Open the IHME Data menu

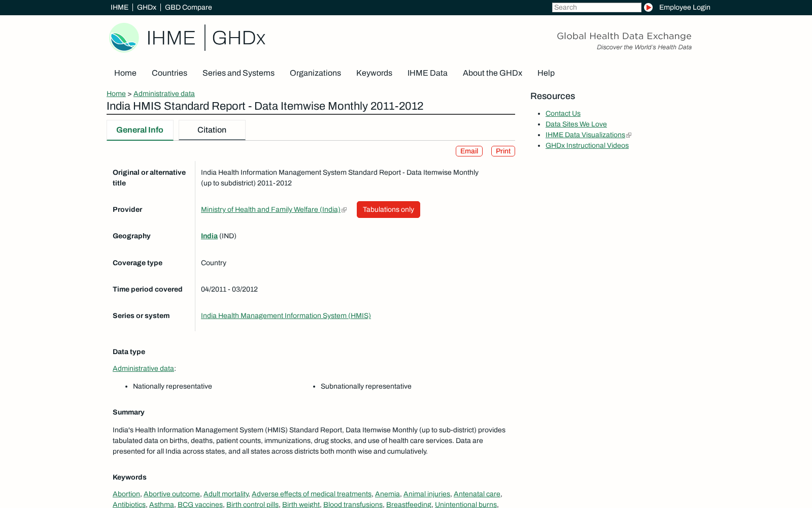tap(427, 73)
